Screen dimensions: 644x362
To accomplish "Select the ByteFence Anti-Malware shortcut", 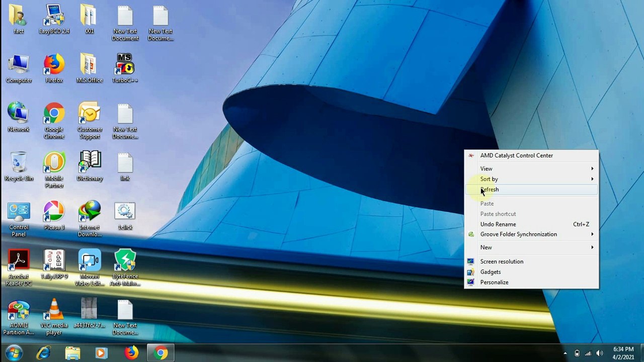I will pos(125,268).
